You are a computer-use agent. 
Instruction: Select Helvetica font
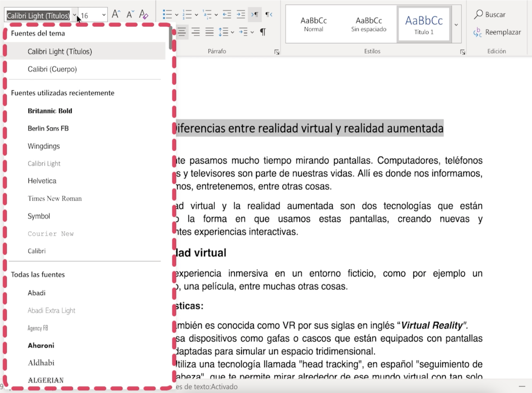tap(86, 181)
